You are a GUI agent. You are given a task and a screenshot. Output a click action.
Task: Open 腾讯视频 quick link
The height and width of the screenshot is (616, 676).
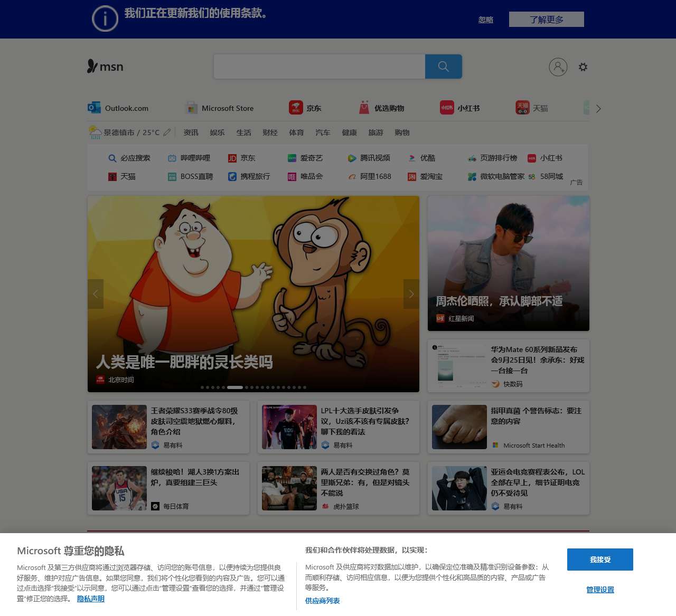click(369, 158)
